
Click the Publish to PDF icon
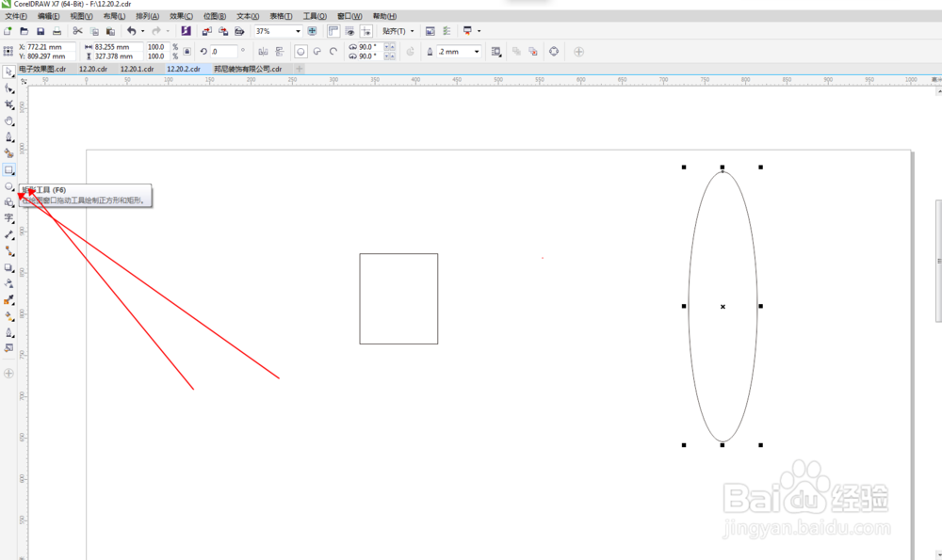(x=239, y=31)
